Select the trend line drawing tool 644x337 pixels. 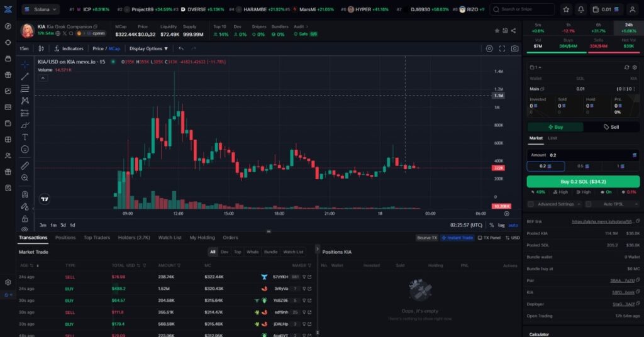coord(25,76)
